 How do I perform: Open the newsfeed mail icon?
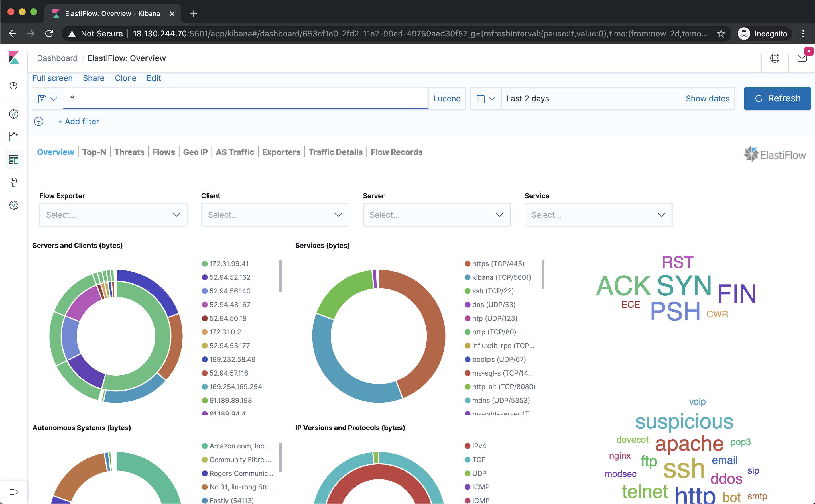[802, 58]
